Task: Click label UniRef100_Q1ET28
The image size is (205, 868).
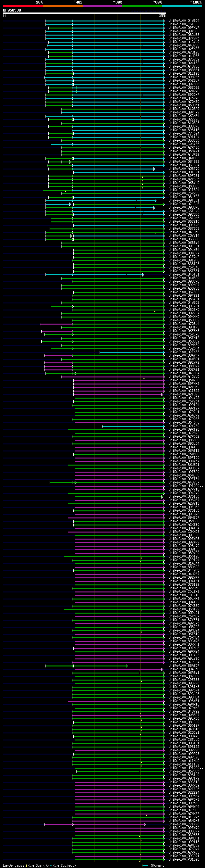Action: click(x=184, y=74)
